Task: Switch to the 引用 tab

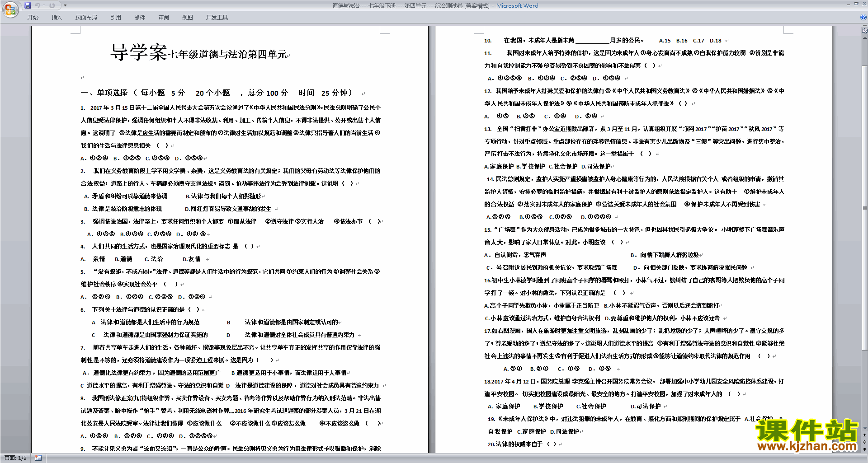Action: [x=116, y=18]
